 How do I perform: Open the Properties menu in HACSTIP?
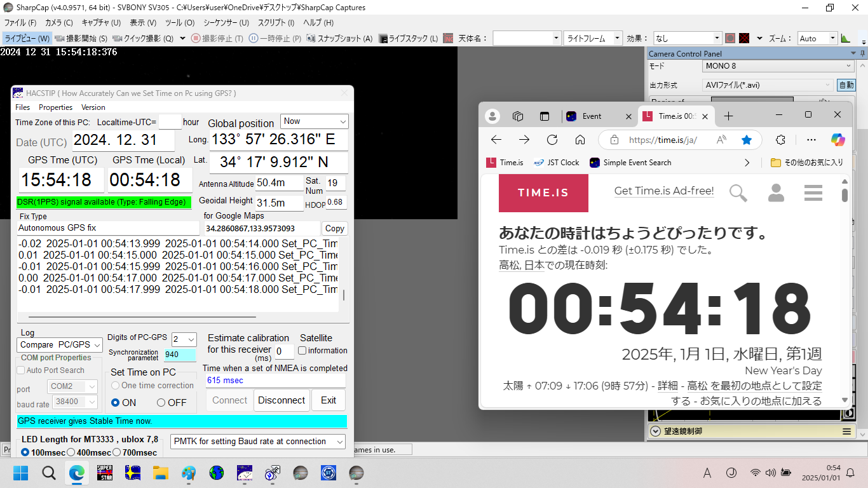pos(55,107)
